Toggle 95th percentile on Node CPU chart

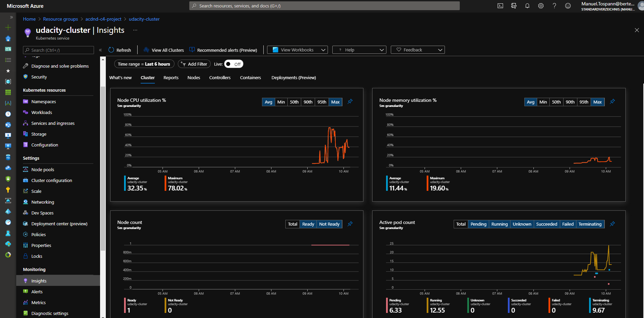coord(322,102)
